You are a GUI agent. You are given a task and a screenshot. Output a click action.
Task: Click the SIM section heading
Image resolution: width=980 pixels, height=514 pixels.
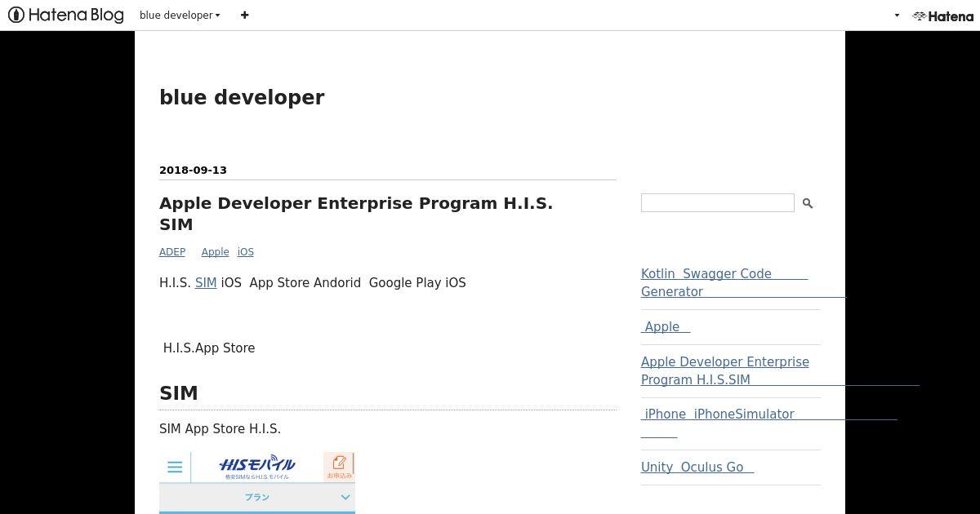(179, 393)
